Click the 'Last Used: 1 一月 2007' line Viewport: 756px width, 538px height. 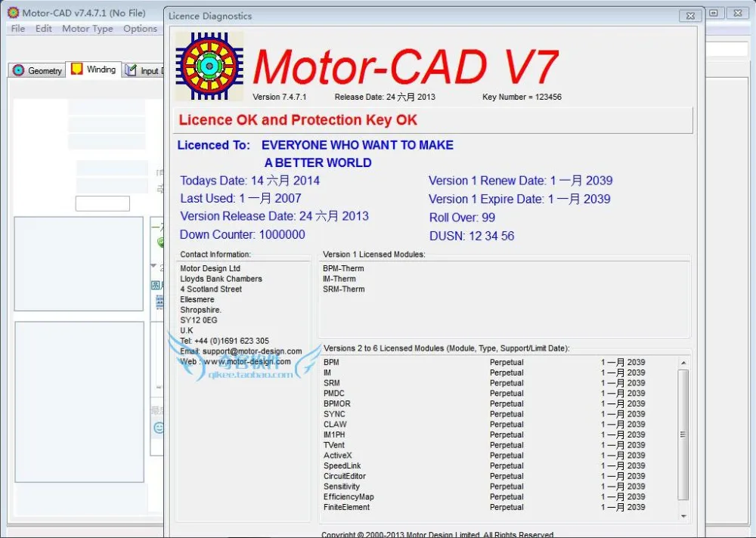click(240, 198)
